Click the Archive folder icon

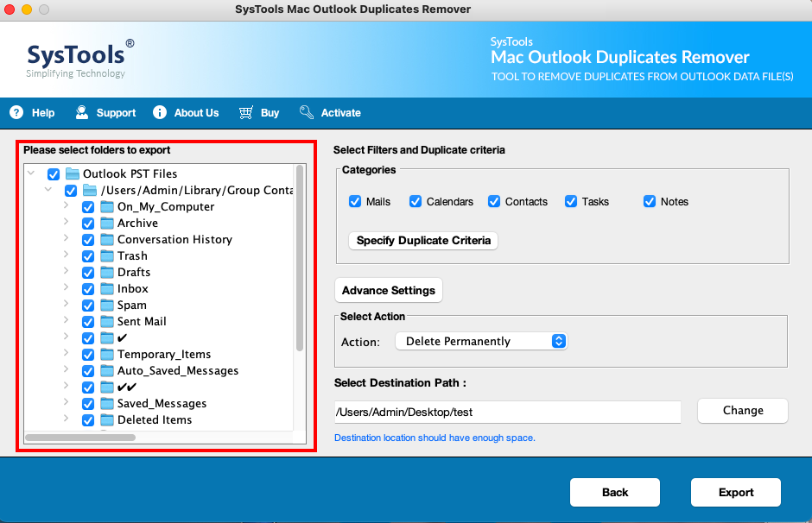tap(107, 223)
